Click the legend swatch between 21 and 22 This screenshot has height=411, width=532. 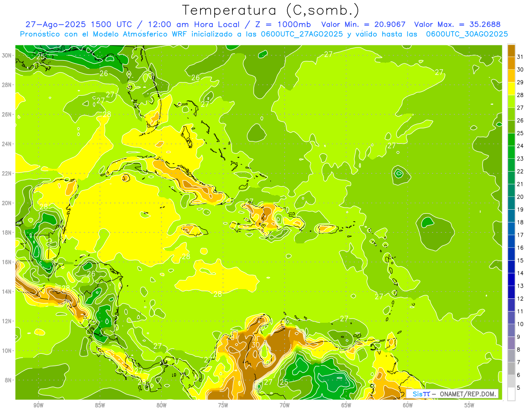pyautogui.click(x=511, y=177)
